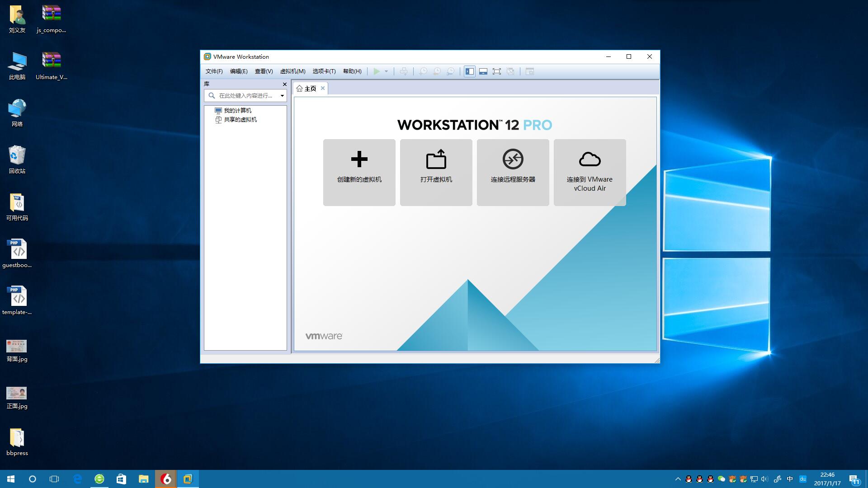Click VMware Workstation icon in taskbar

(188, 479)
